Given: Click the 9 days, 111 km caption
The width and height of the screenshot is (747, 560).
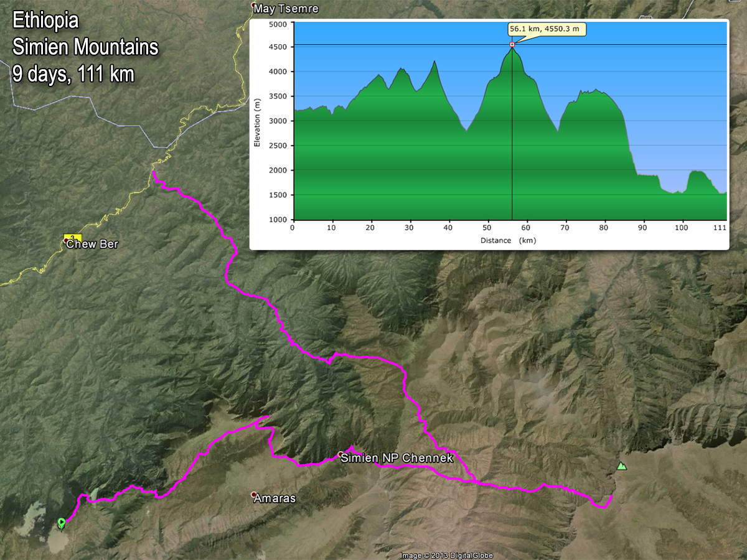Looking at the screenshot, I should tap(73, 74).
